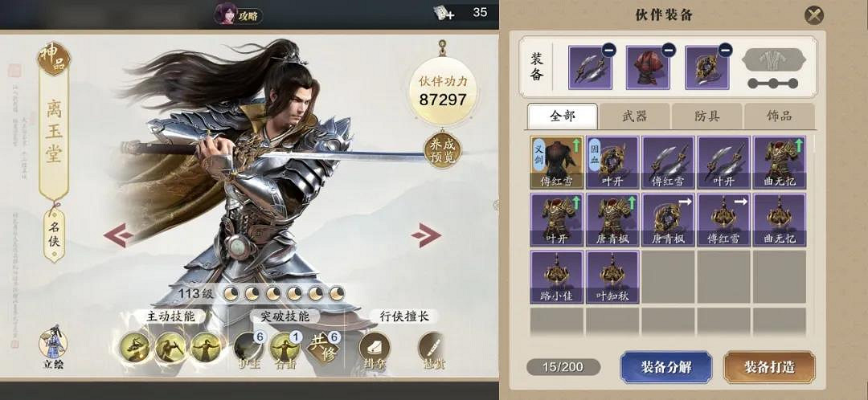Open the 攻略 guide avatar icon
This screenshot has height=400, width=868.
(x=226, y=14)
